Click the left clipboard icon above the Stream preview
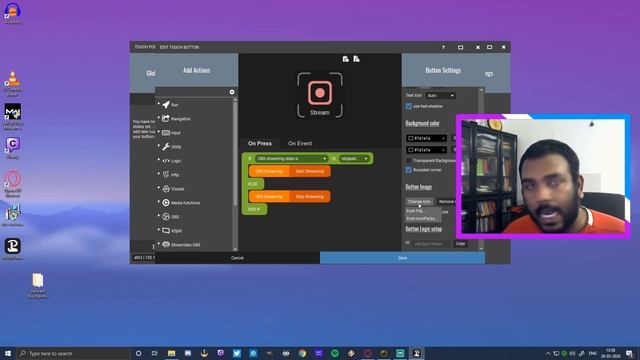 pos(346,59)
